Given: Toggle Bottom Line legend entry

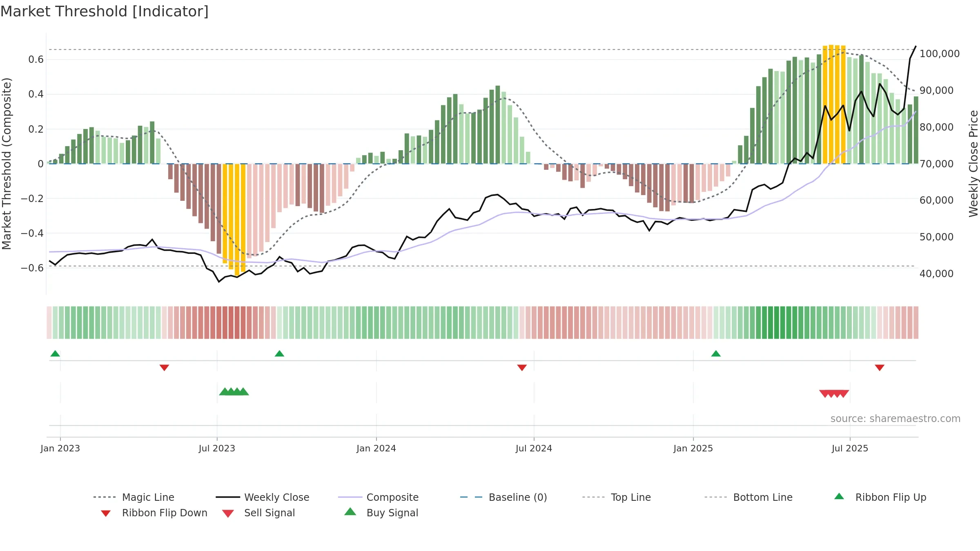Looking at the screenshot, I should pyautogui.click(x=748, y=497).
